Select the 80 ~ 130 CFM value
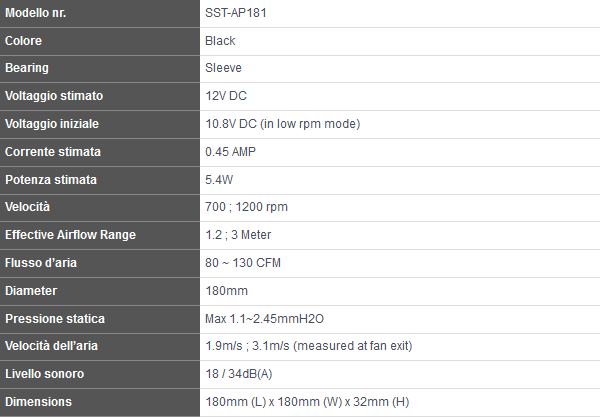Viewport: 600px width, 417px height. (243, 262)
